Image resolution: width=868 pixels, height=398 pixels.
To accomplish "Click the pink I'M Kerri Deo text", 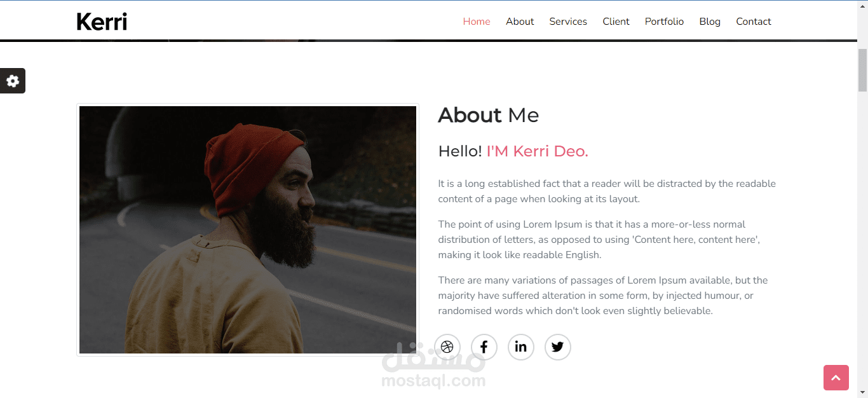I will pos(538,151).
